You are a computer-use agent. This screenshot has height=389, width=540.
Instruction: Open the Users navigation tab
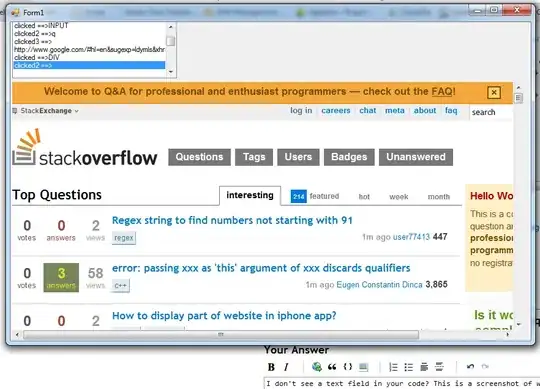[298, 157]
